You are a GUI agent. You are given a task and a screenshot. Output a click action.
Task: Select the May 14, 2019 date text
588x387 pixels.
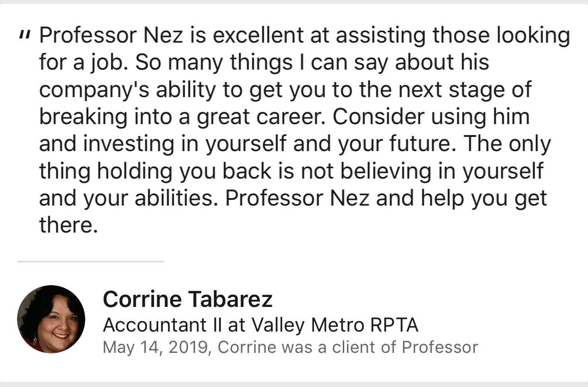pos(155,347)
